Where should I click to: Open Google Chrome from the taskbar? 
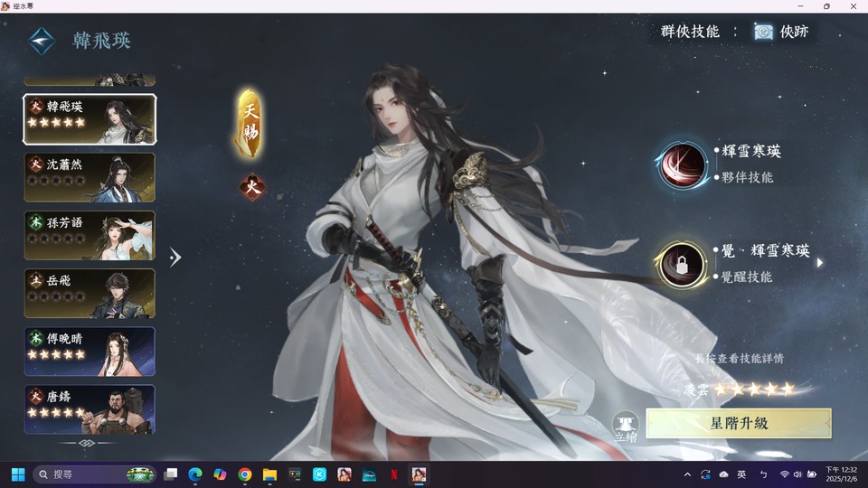pyautogui.click(x=245, y=474)
